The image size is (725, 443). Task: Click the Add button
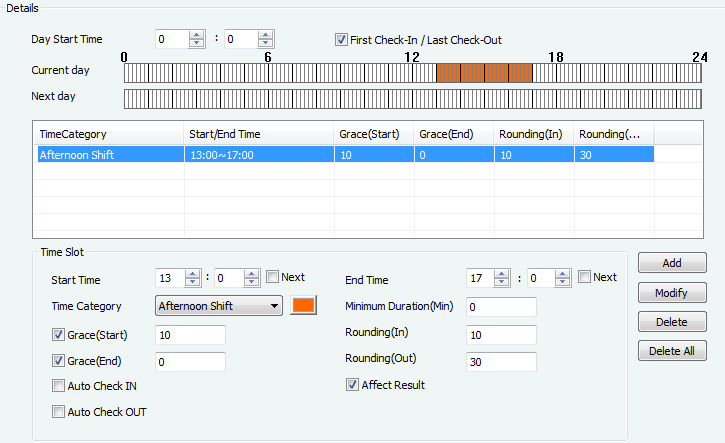coord(672,263)
